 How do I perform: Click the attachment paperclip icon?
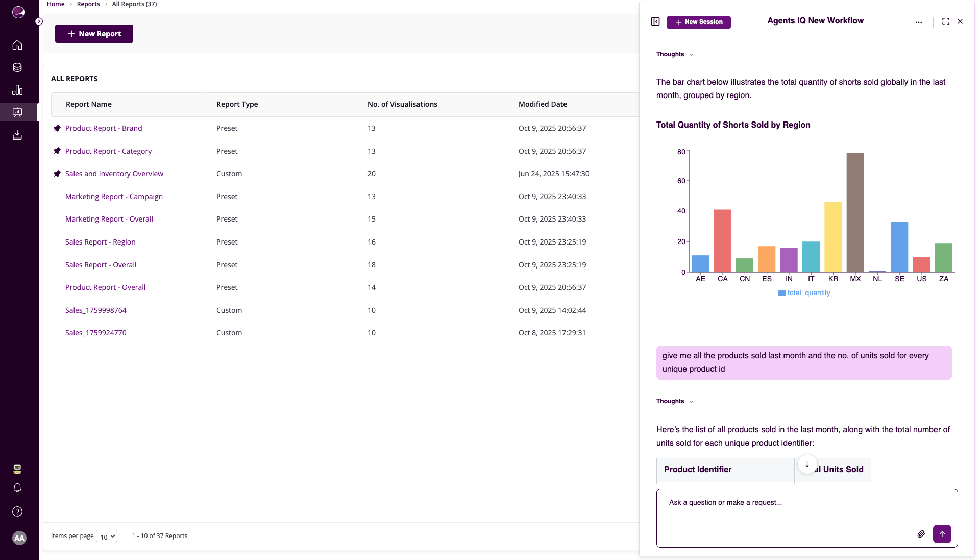coord(921,534)
